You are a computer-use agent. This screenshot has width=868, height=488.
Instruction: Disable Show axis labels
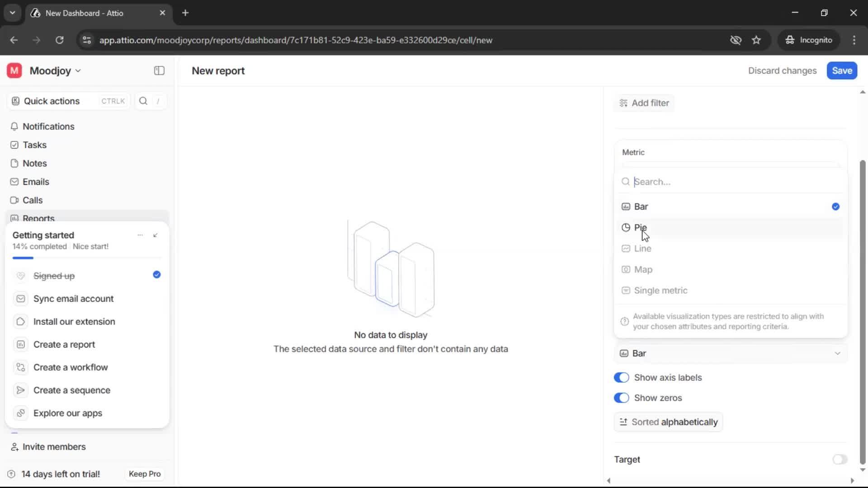point(621,377)
